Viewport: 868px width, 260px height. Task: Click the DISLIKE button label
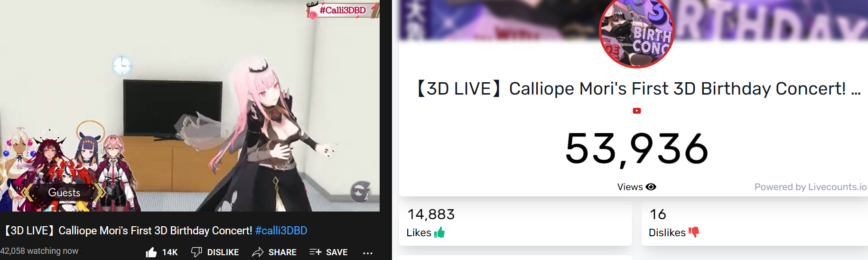coord(223,252)
